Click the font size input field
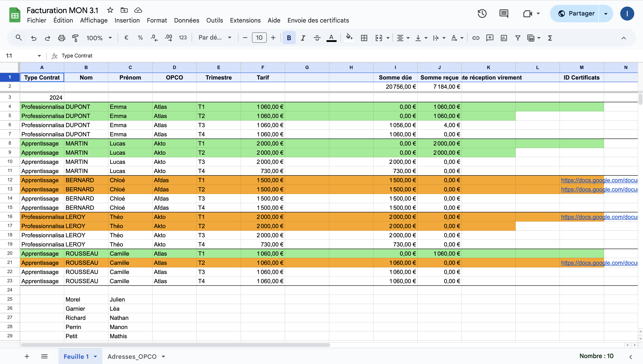Screen dimensions: 643x364 click(259, 38)
